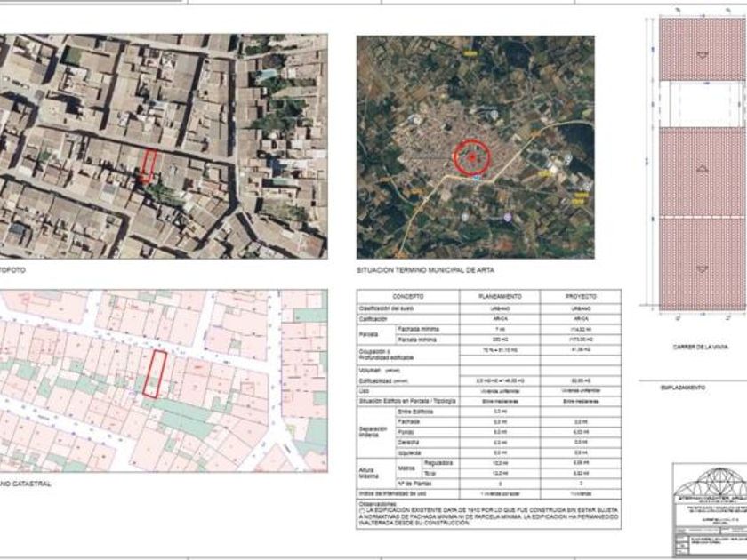747x560 pixels.
Task: Click the 'Reguladora' row label
Action: (438, 463)
